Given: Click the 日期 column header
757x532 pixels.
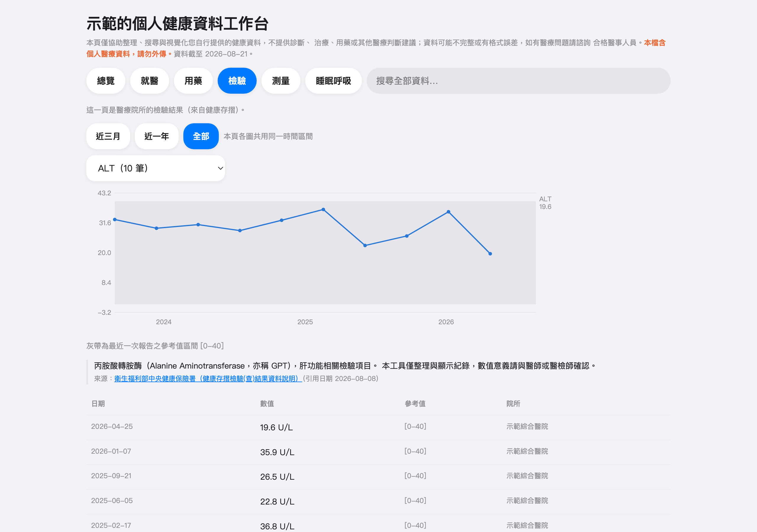Looking at the screenshot, I should pyautogui.click(x=98, y=403).
